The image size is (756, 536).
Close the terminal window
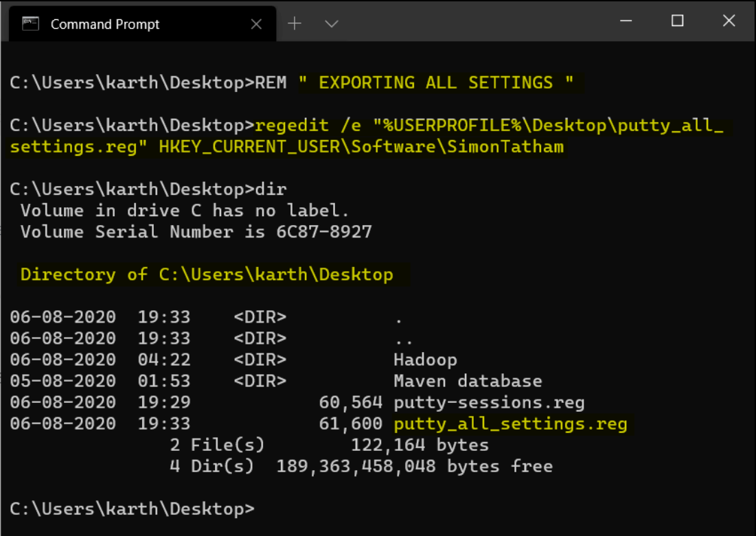tap(729, 21)
